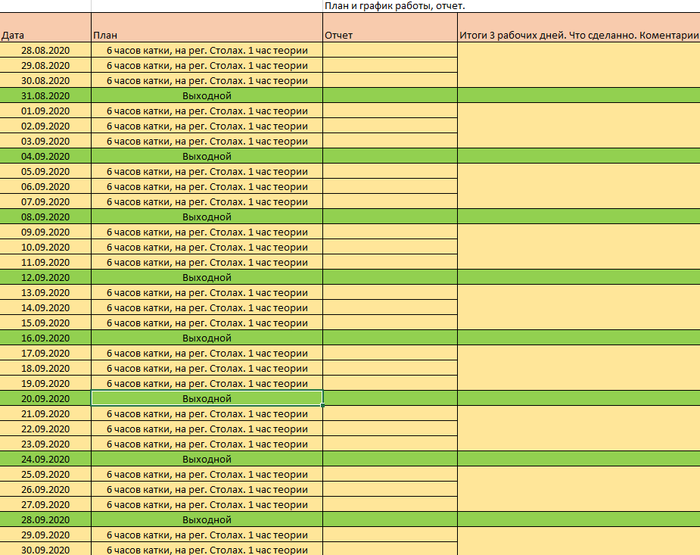Click the plan cell for 10.09.2020
The image size is (700, 555).
tap(207, 247)
